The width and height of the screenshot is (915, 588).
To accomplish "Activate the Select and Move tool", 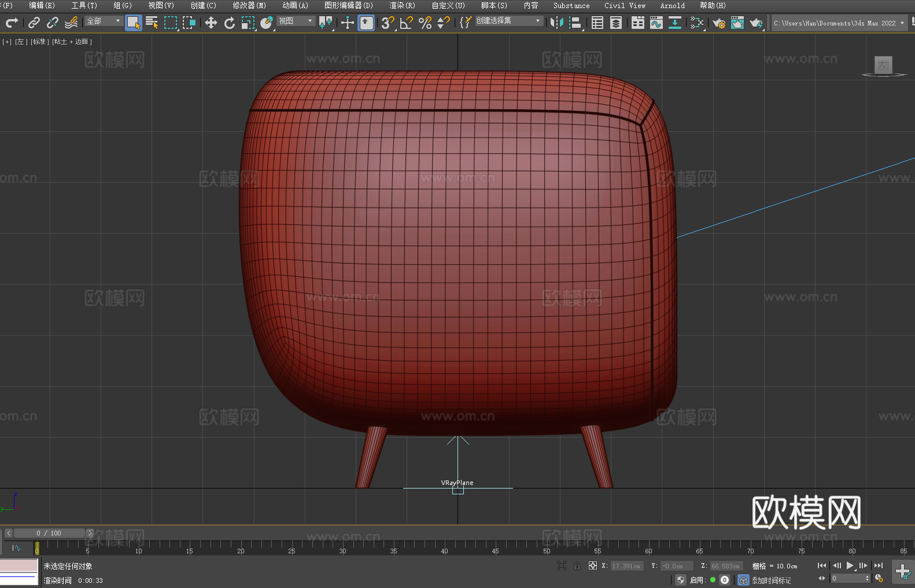I will tap(211, 23).
